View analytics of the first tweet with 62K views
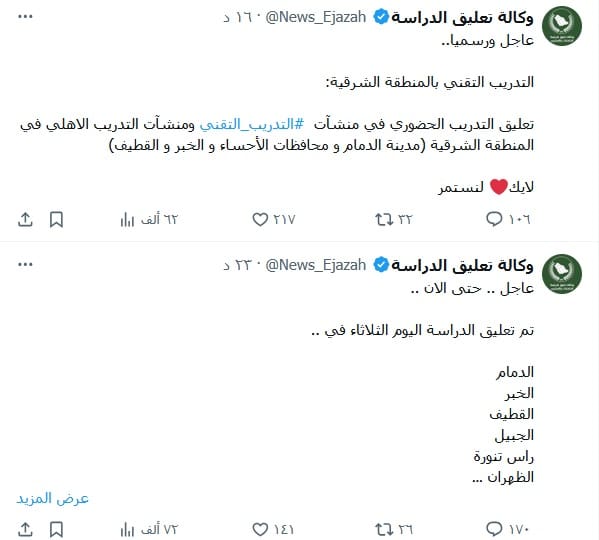 click(x=149, y=220)
